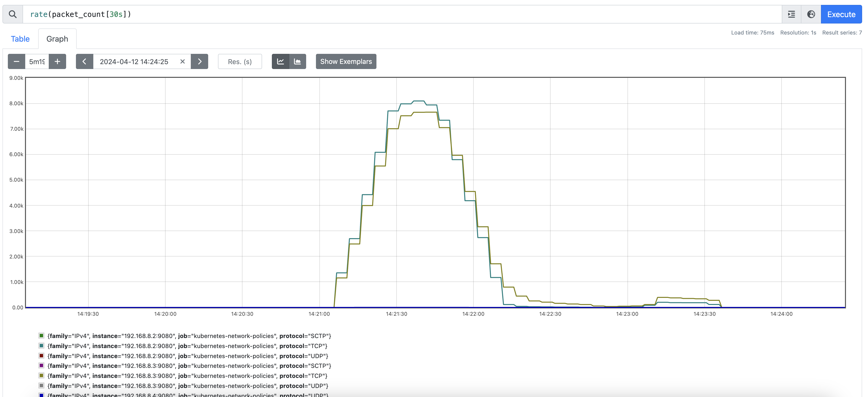Toggle the 192.168.8.2 SCTP series swatch

click(41, 336)
